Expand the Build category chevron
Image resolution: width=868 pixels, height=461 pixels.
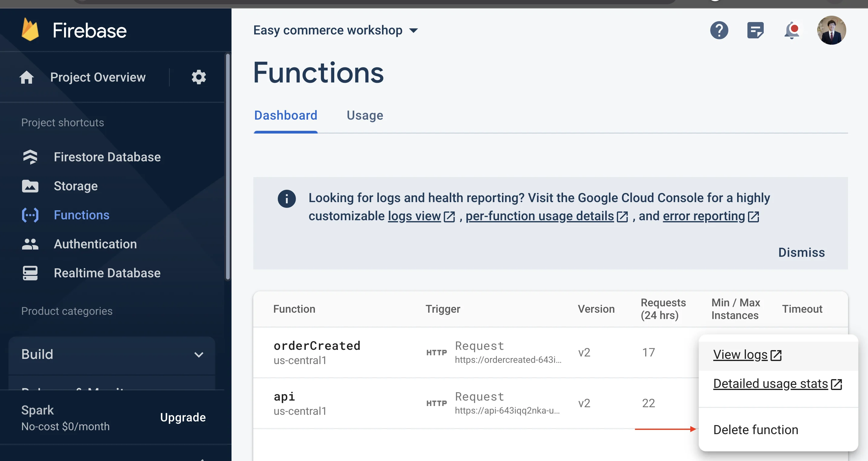click(199, 355)
